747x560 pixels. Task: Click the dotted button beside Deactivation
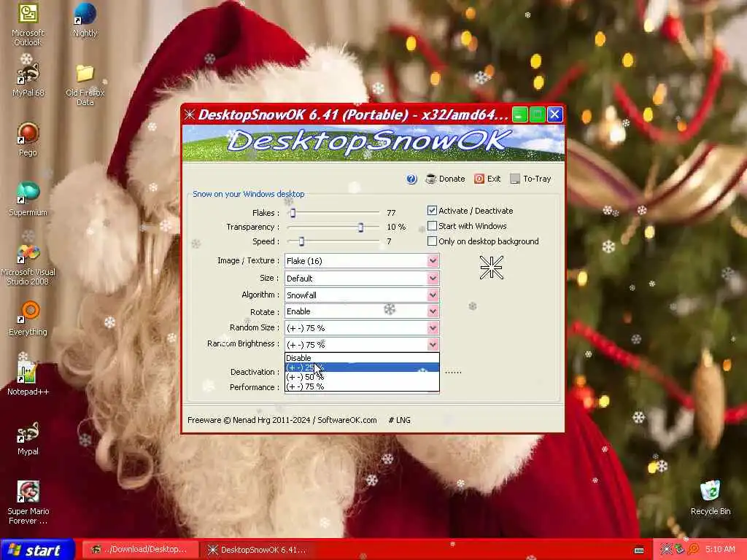click(x=453, y=372)
